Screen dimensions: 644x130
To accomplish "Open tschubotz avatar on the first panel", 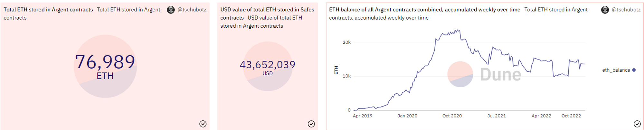I will (171, 10).
